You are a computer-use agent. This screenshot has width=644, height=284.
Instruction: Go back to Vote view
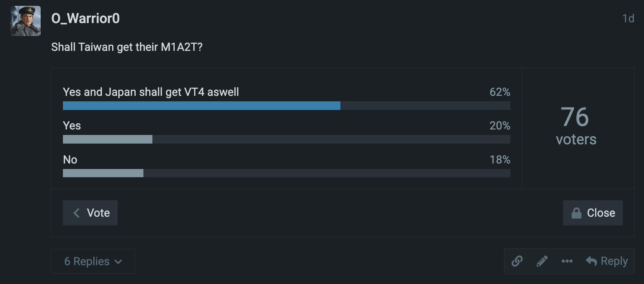[90, 213]
